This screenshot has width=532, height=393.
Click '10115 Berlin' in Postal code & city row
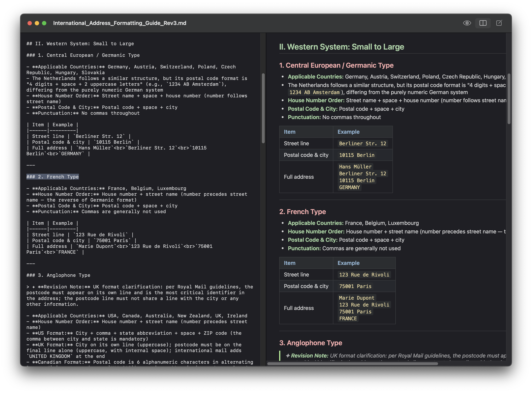pyautogui.click(x=357, y=155)
